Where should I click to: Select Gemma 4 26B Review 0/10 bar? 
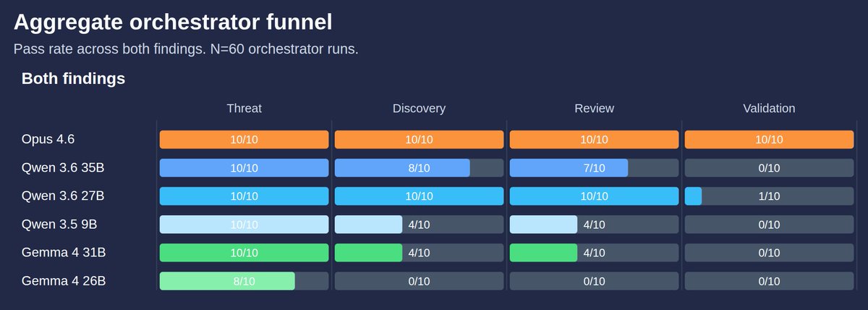594,281
